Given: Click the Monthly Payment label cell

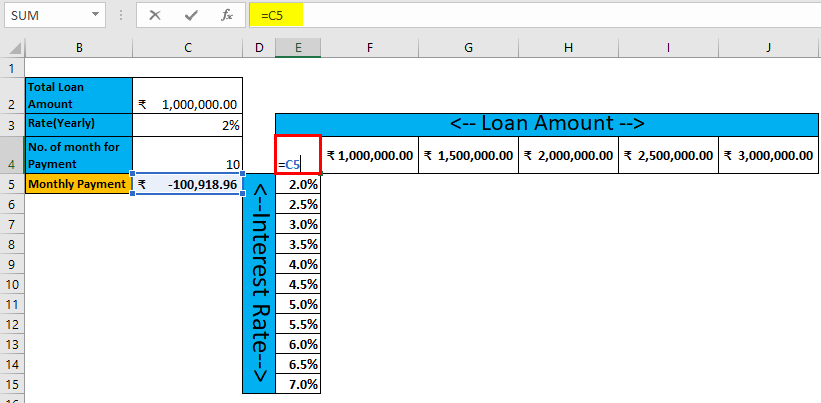Looking at the screenshot, I should pos(79,184).
